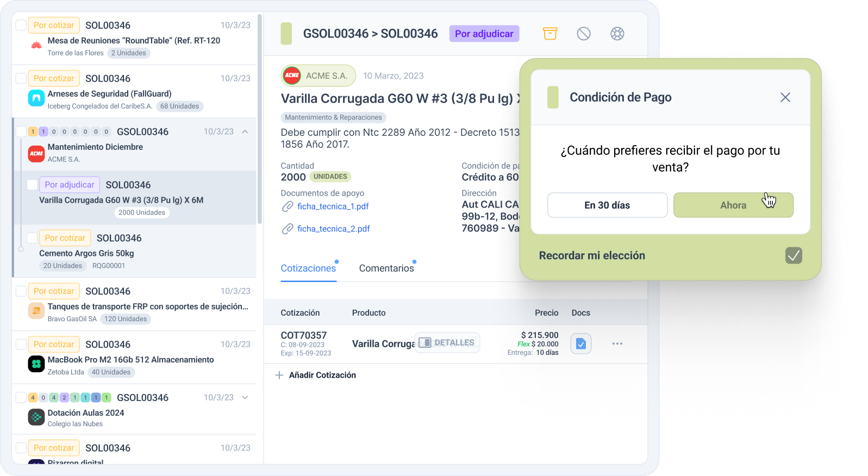The image size is (868, 476).
Task: Click the plus icon beside Añadir Cotización
Action: [x=279, y=375]
